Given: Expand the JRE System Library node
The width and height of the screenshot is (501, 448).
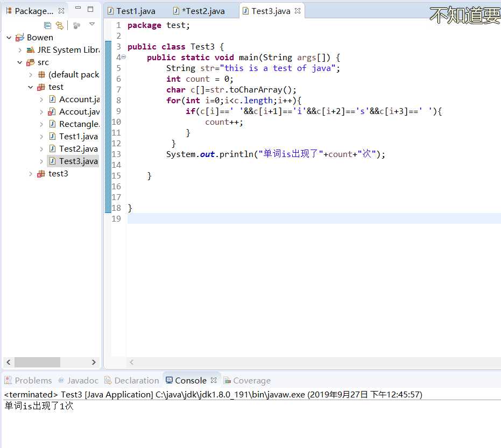Looking at the screenshot, I should coord(20,50).
